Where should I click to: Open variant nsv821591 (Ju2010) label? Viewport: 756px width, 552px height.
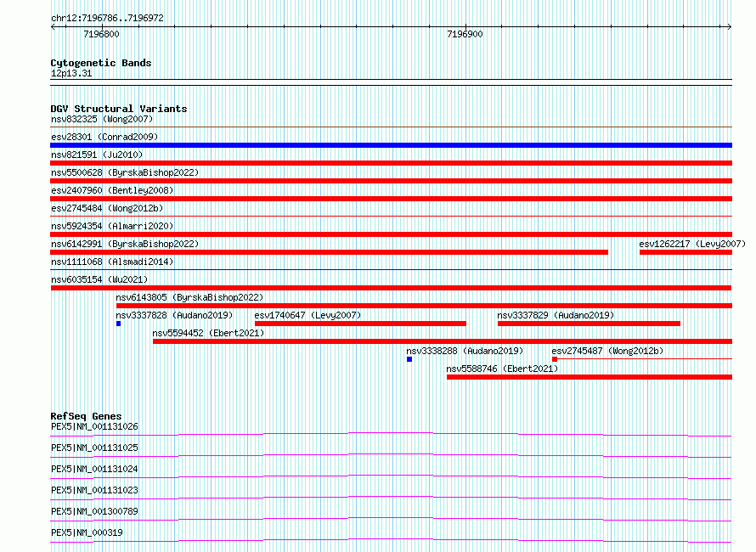click(x=97, y=155)
